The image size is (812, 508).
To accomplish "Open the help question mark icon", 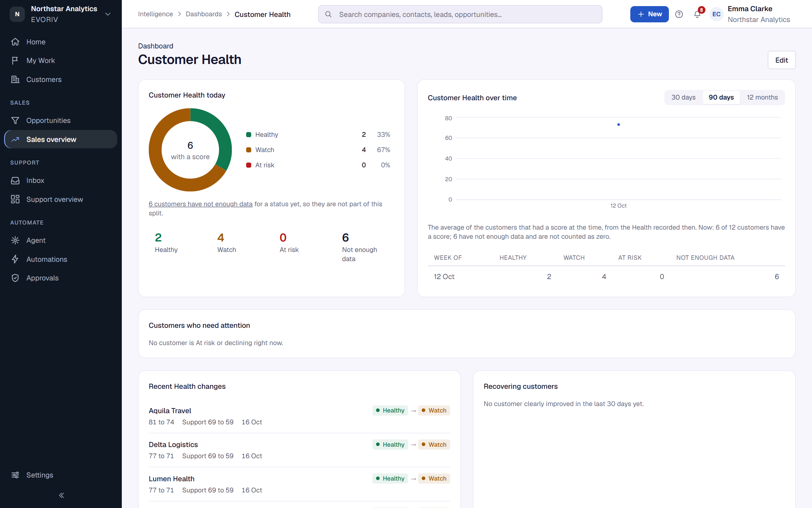I will [679, 14].
